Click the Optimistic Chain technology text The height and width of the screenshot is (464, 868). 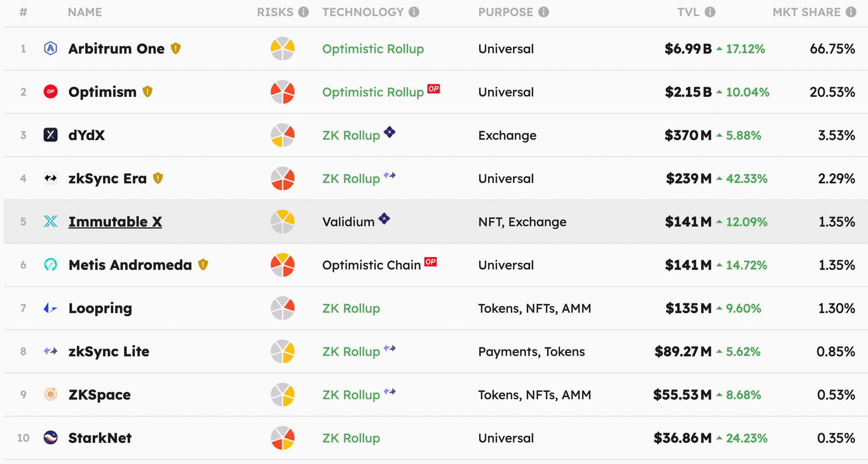point(372,265)
